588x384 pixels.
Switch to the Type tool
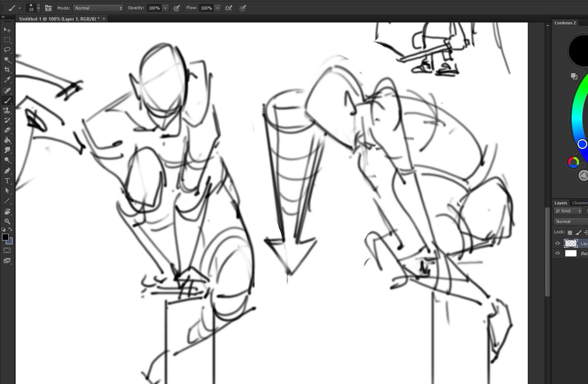tap(7, 181)
